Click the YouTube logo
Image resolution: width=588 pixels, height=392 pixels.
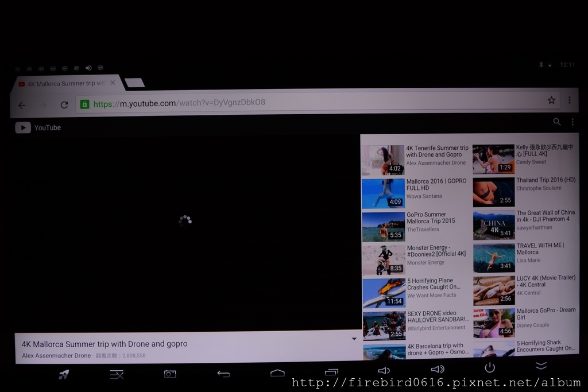(x=38, y=128)
